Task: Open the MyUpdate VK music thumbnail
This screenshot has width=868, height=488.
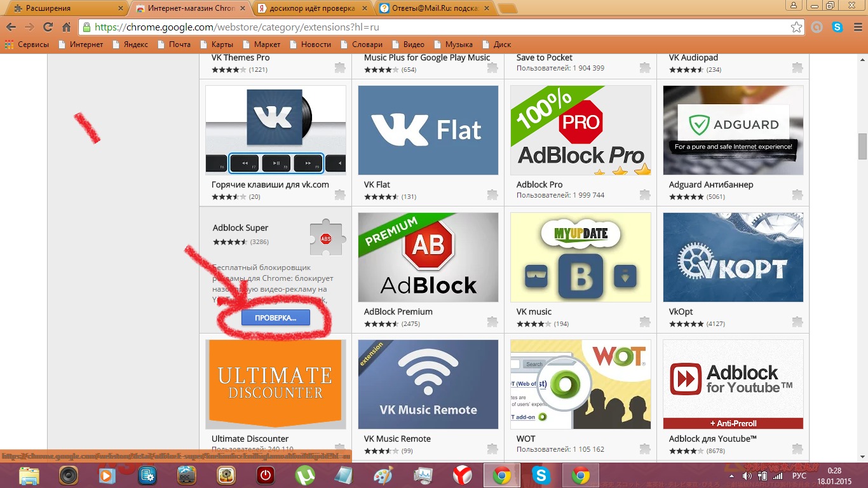Action: pos(581,257)
